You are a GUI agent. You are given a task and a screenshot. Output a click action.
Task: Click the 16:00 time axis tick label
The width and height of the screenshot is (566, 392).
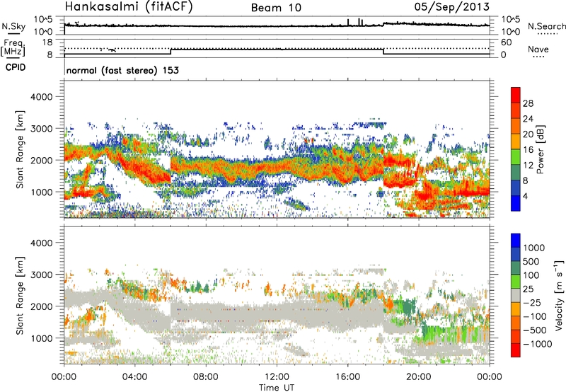pos(347,377)
